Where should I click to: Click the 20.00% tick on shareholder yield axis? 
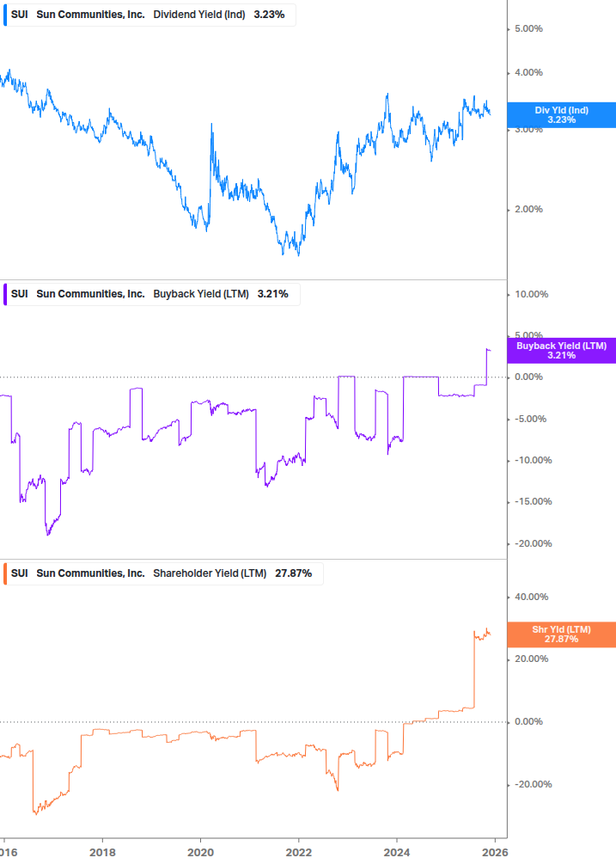(x=531, y=659)
